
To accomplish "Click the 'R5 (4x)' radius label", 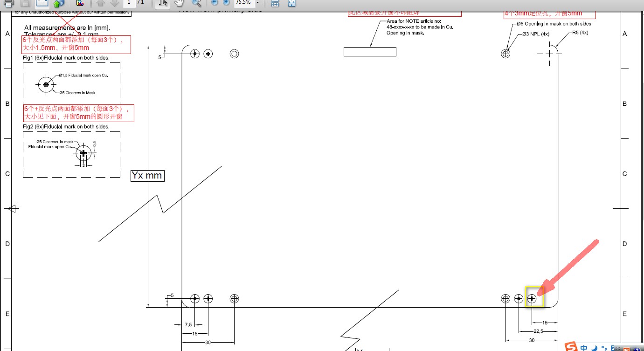I will click(580, 33).
